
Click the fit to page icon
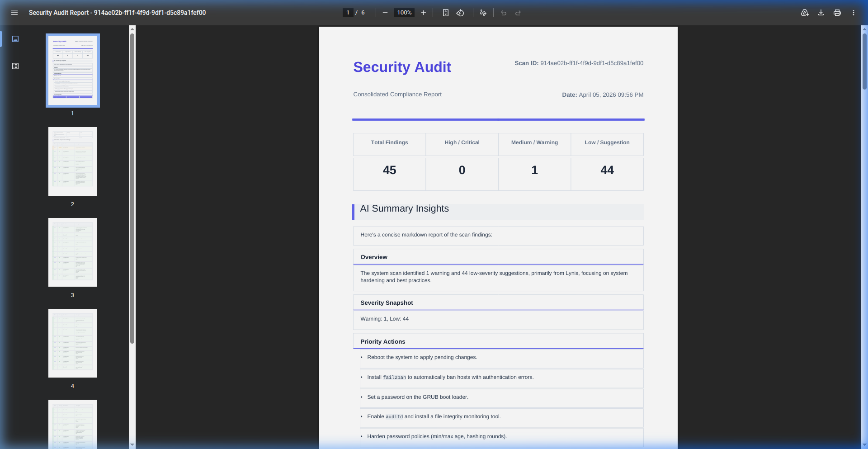point(446,13)
